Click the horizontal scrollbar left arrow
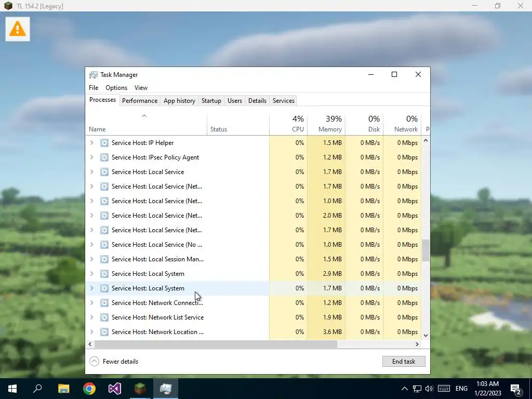The width and height of the screenshot is (532, 399). point(90,344)
